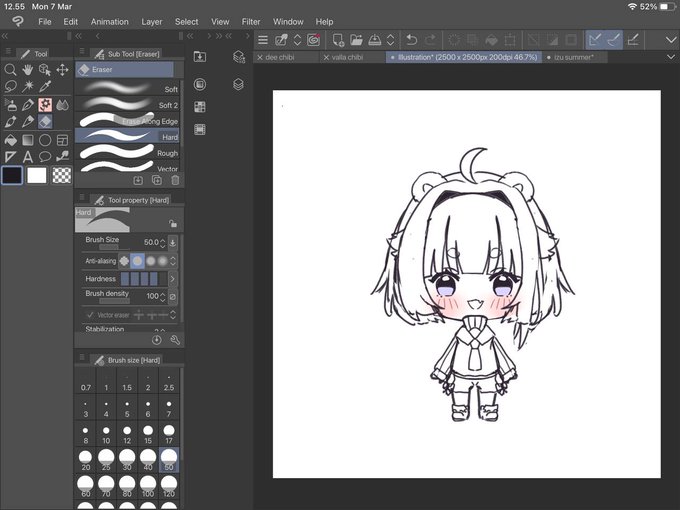Select the Operation object tool
This screenshot has width=680, height=510.
pyautogui.click(x=45, y=69)
